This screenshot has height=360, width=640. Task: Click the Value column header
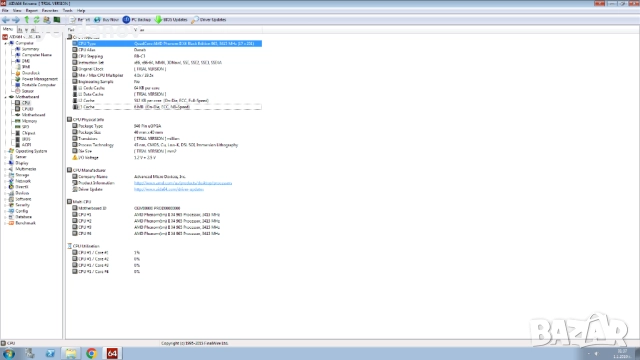198,30
